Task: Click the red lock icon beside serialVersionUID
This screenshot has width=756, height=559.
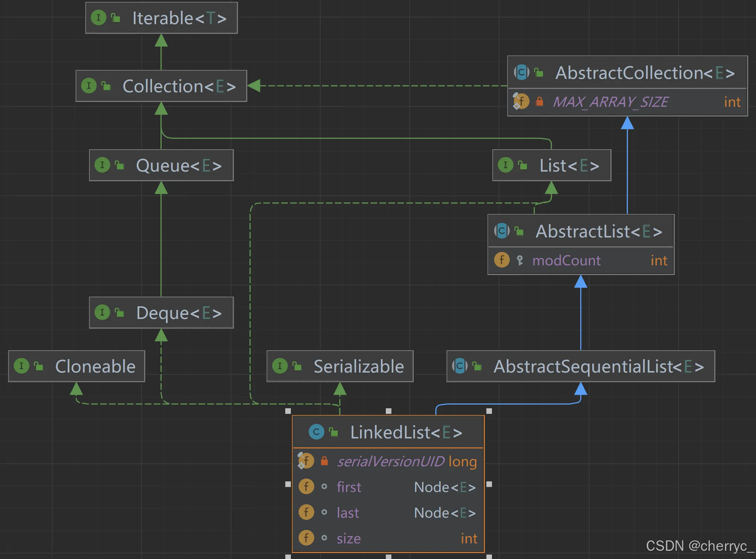Action: point(324,461)
